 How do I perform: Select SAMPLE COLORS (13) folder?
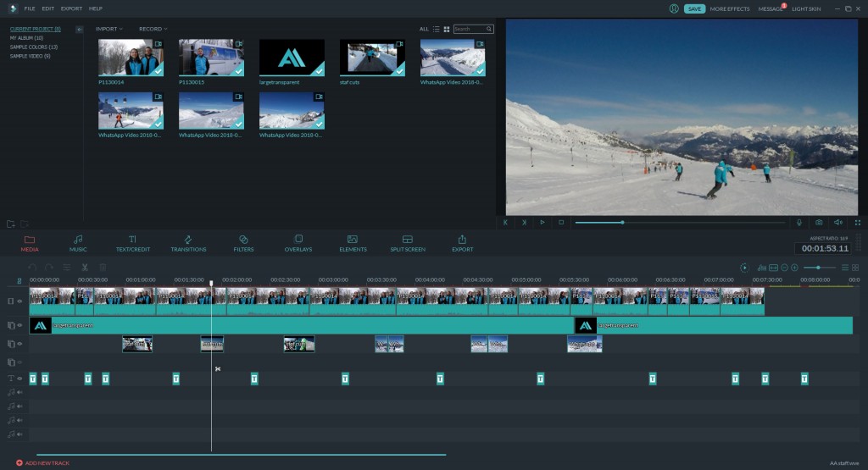[x=34, y=47]
